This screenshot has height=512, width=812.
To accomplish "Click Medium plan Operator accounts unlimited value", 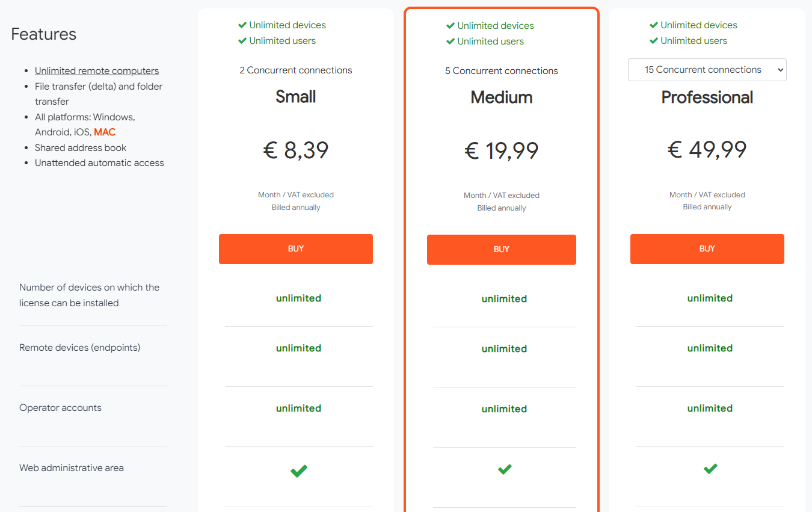I will (x=504, y=409).
